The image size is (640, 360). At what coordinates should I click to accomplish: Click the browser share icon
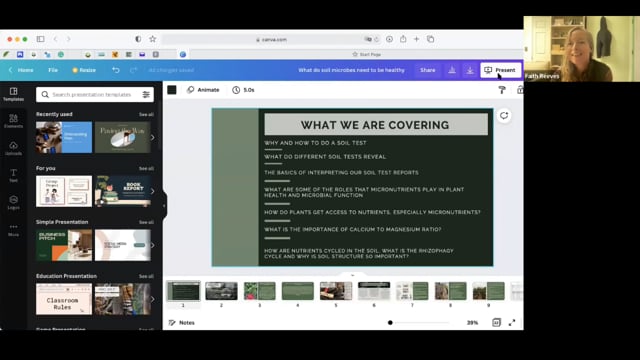point(403,39)
